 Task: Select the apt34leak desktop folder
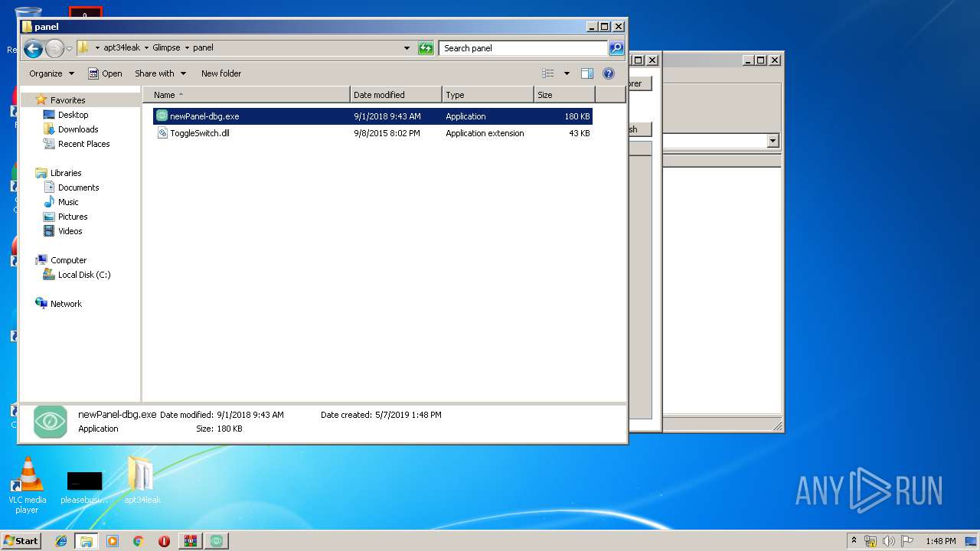[142, 481]
